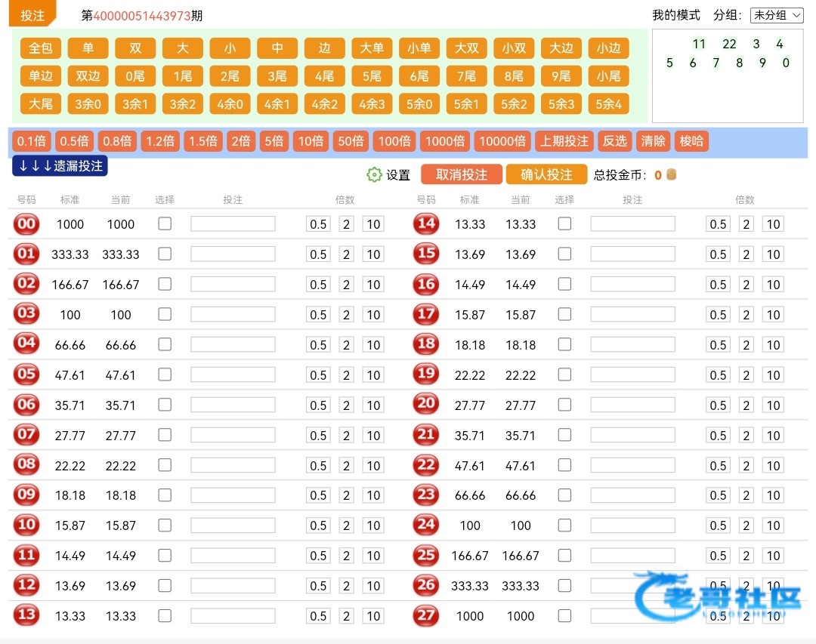Select the 全包 quick pick option
Viewport: 816px width, 644px height.
pos(41,48)
